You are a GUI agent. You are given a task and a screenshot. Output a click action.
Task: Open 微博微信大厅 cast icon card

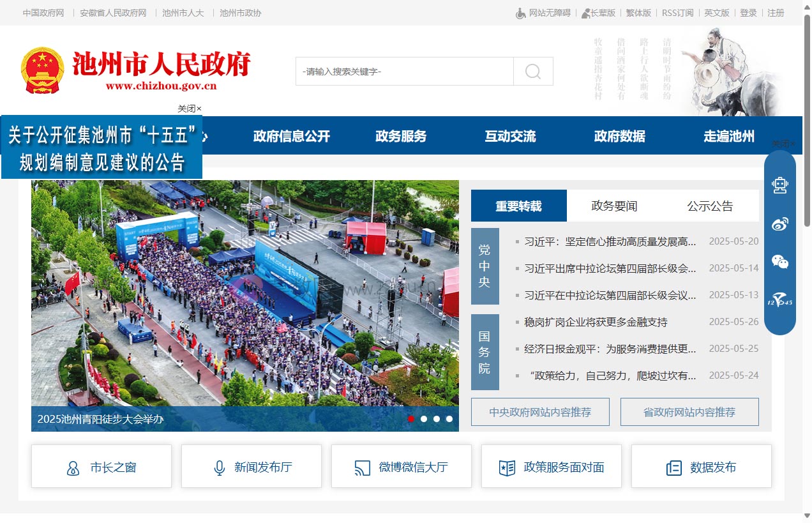coord(402,467)
